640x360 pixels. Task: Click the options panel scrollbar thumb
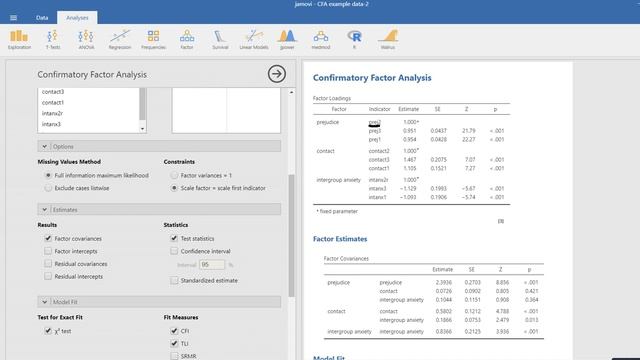[291, 236]
